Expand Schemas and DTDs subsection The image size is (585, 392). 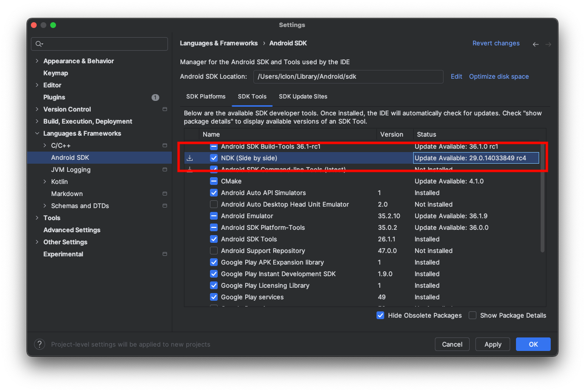coord(45,206)
